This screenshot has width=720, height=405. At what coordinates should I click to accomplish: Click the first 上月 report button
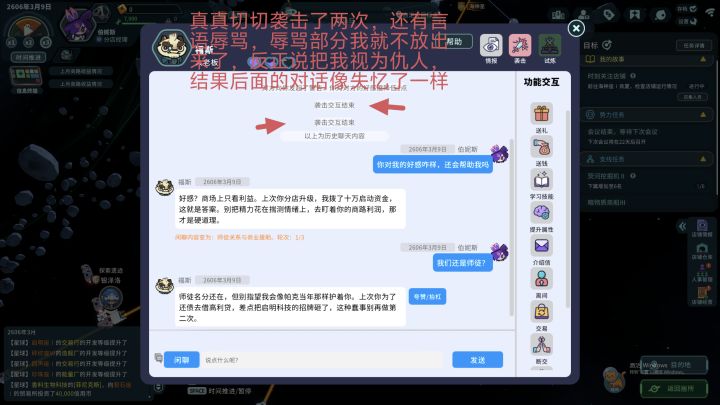[81, 71]
